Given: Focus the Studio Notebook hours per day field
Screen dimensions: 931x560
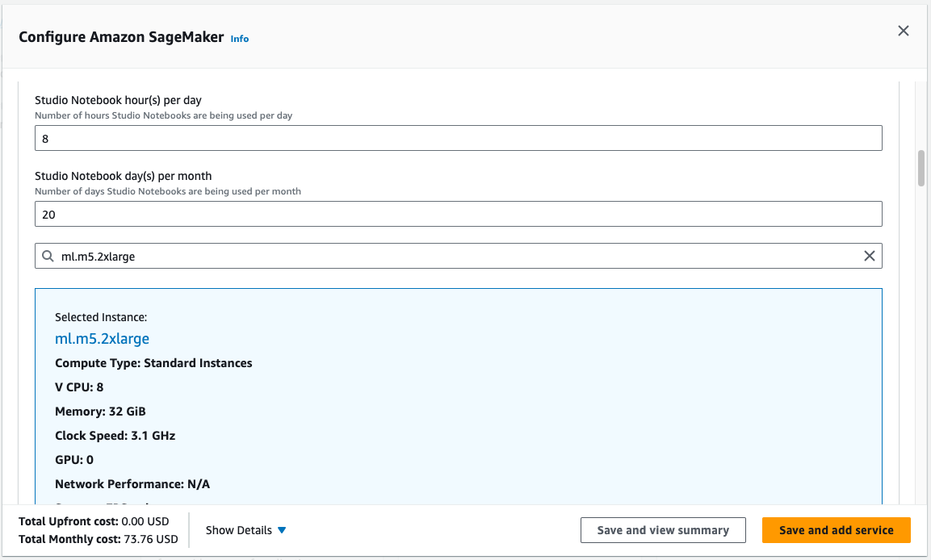Looking at the screenshot, I should coord(458,139).
